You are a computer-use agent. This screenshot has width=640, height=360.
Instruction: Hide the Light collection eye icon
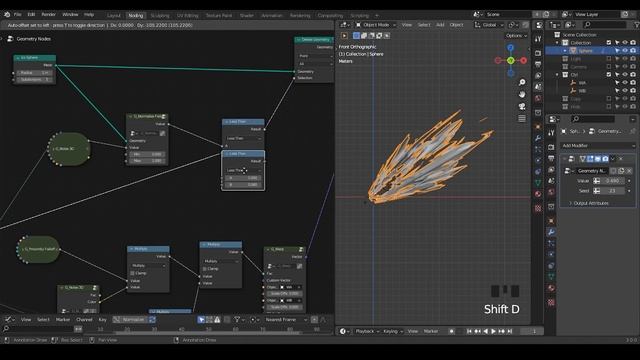pos(625,59)
